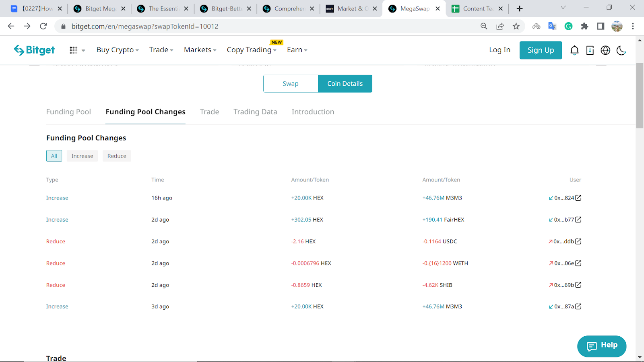Filter pool changes by Increase
This screenshot has height=362, width=644.
coord(82,156)
